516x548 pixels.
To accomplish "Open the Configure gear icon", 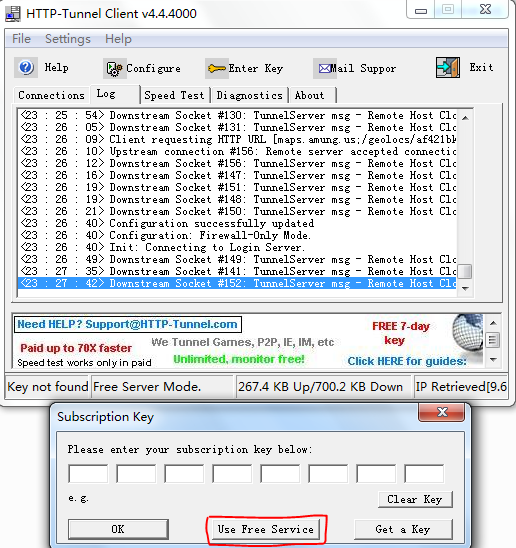I will click(114, 68).
